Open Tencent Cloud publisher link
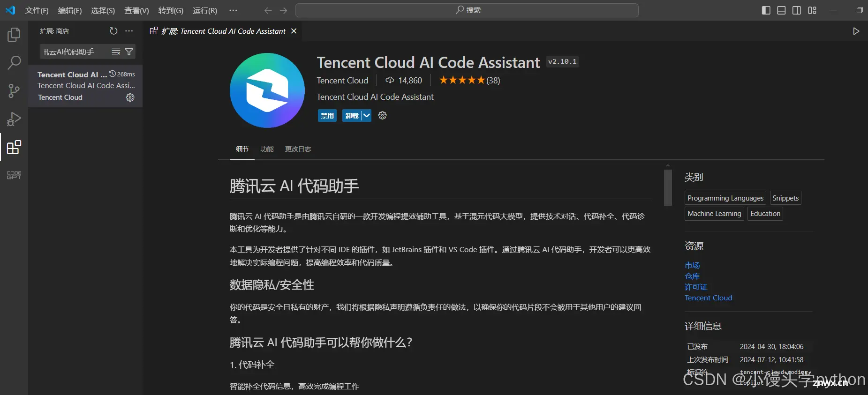Image resolution: width=868 pixels, height=395 pixels. 342,80
